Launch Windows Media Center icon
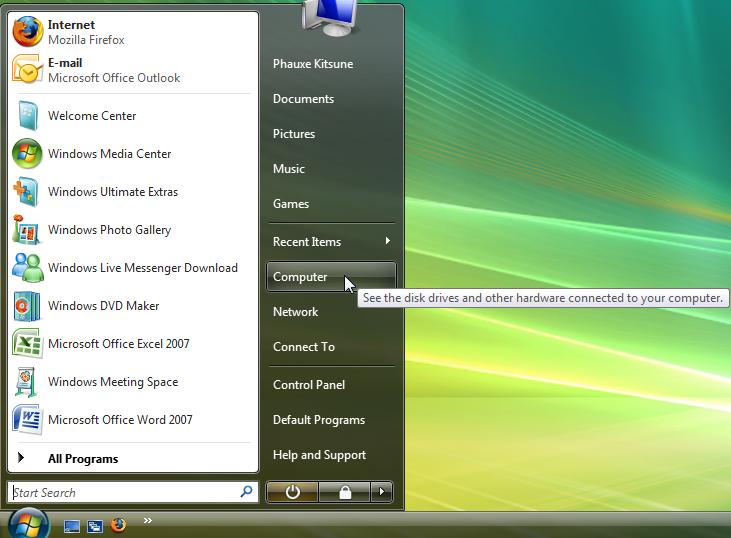The width and height of the screenshot is (731, 538). (28, 154)
